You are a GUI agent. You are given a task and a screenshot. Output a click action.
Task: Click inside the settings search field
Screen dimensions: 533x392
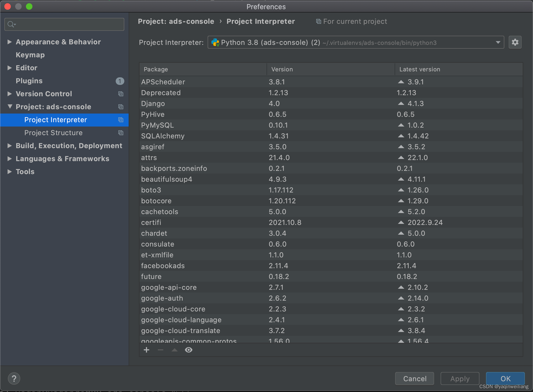pyautogui.click(x=64, y=24)
